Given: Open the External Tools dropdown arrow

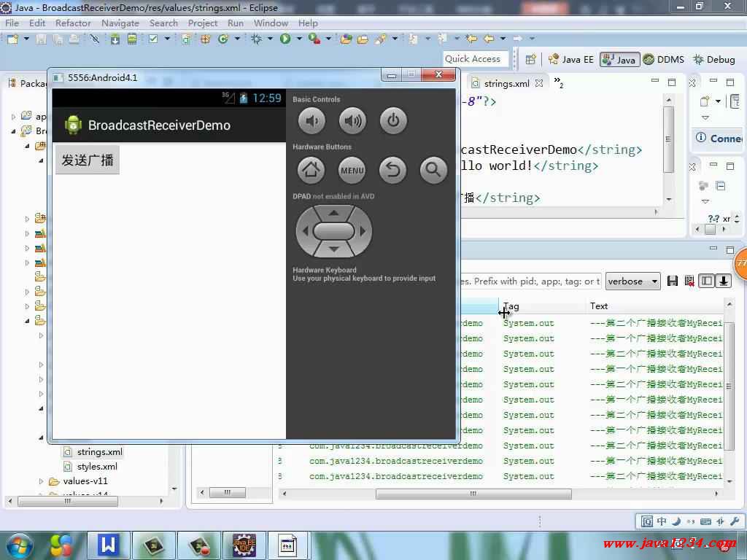Looking at the screenshot, I should (x=328, y=39).
